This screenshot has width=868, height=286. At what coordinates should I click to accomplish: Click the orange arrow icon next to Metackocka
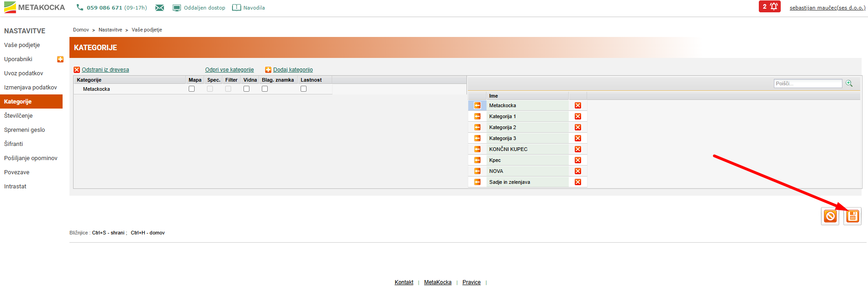[x=477, y=105]
